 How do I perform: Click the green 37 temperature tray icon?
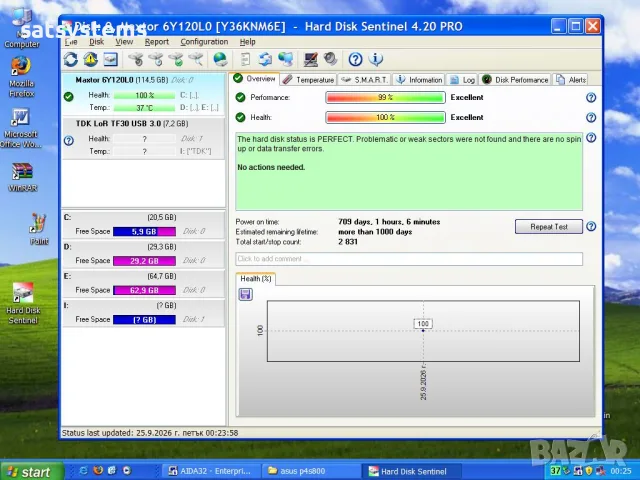click(x=555, y=471)
